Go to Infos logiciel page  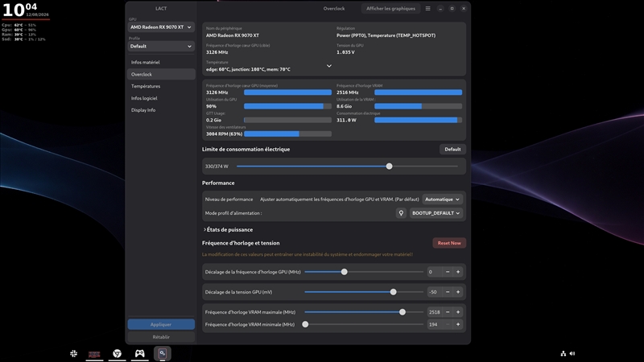click(x=161, y=98)
